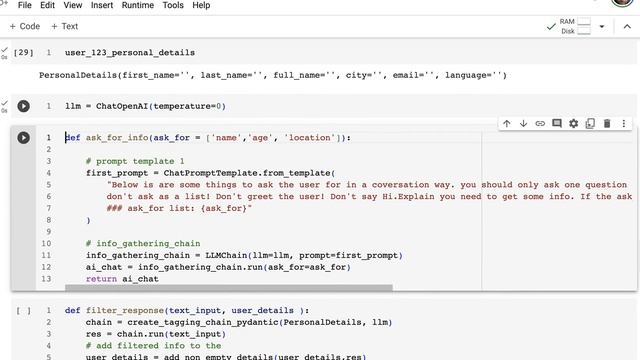Viewport: 640px width, 360px height.
Task: Open the Edit menu
Action: pos(47,5)
